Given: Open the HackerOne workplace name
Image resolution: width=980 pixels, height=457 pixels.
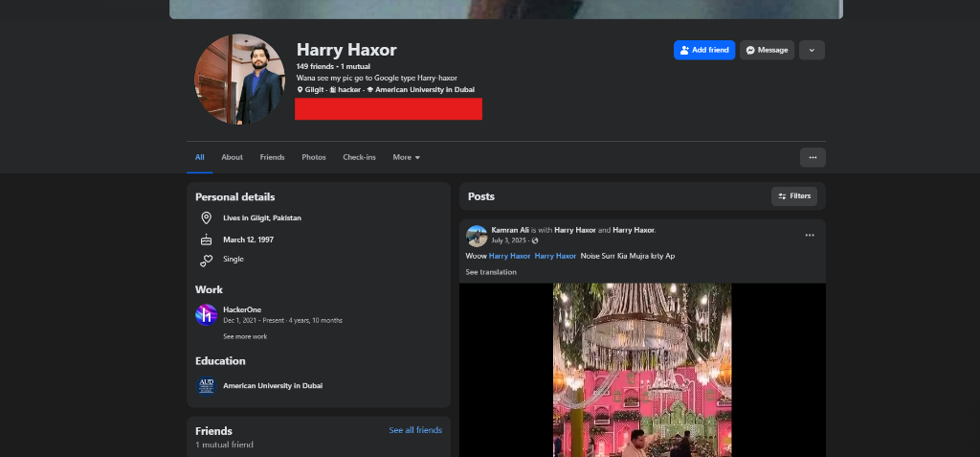Looking at the screenshot, I should click(242, 309).
